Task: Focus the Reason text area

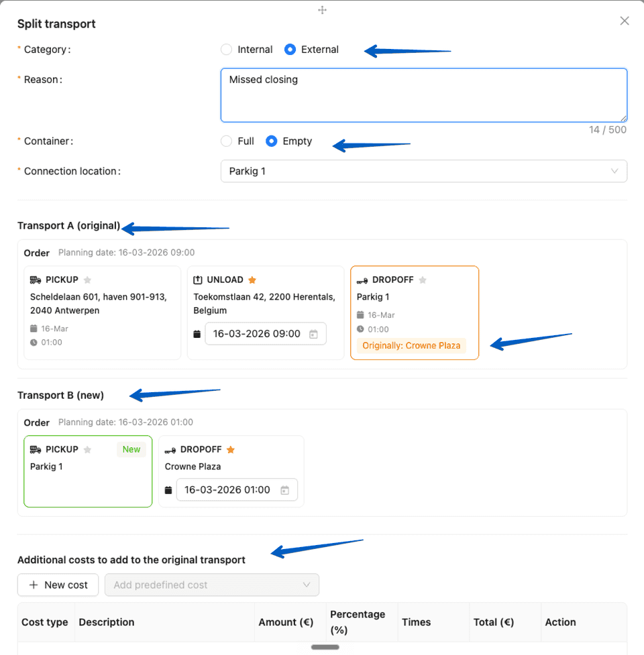Action: (424, 95)
